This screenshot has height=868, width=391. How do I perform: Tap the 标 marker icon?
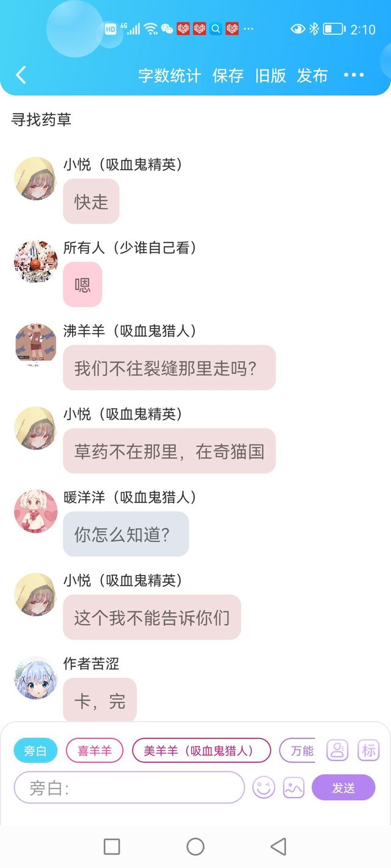(368, 750)
